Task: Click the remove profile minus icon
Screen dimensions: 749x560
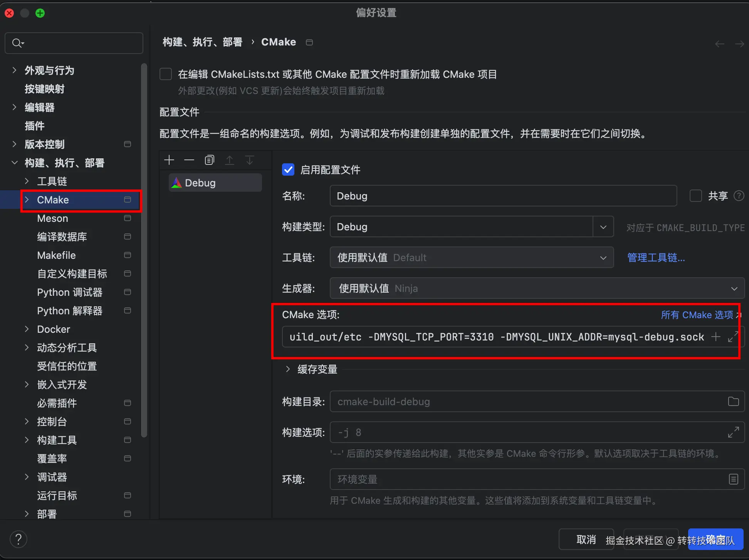Action: pos(189,160)
